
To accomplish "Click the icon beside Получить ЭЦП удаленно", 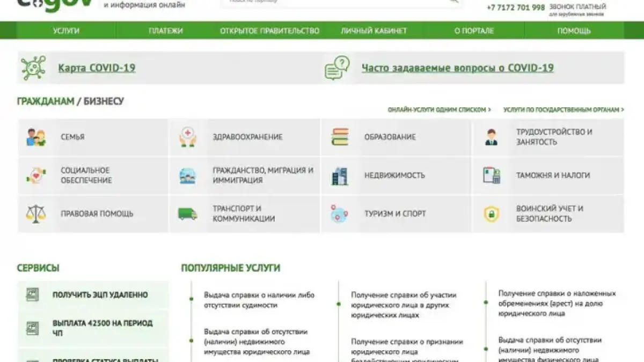I will [33, 295].
